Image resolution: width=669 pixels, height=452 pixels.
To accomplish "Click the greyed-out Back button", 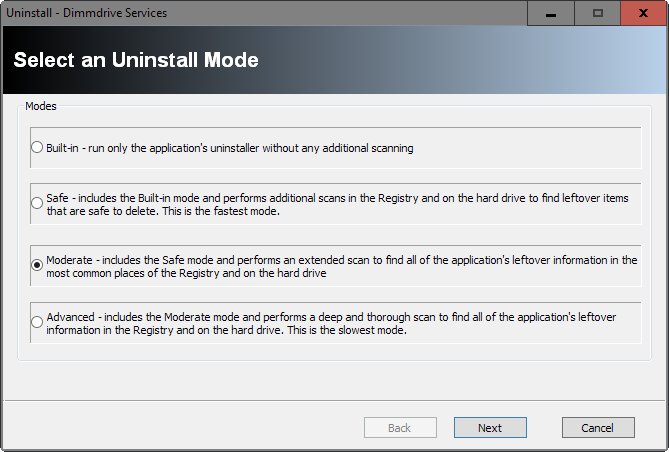I will [399, 428].
